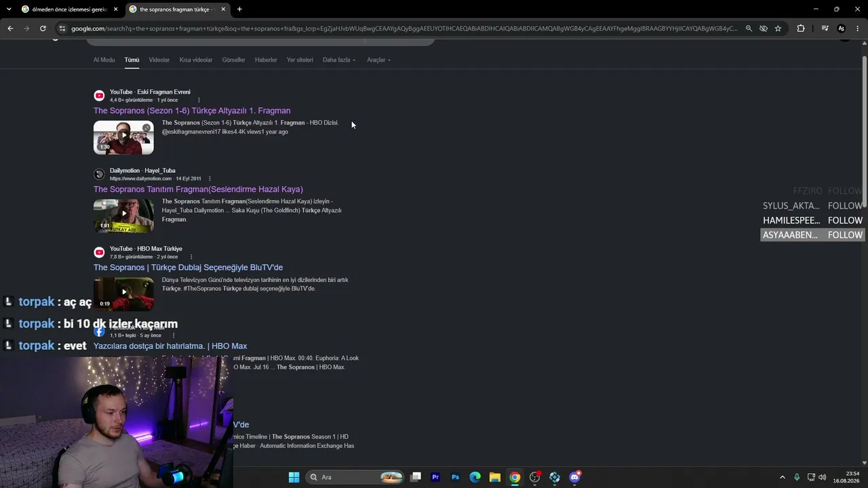The height and width of the screenshot is (488, 868).
Task: Open the clock showing 23:54
Action: tap(846, 477)
